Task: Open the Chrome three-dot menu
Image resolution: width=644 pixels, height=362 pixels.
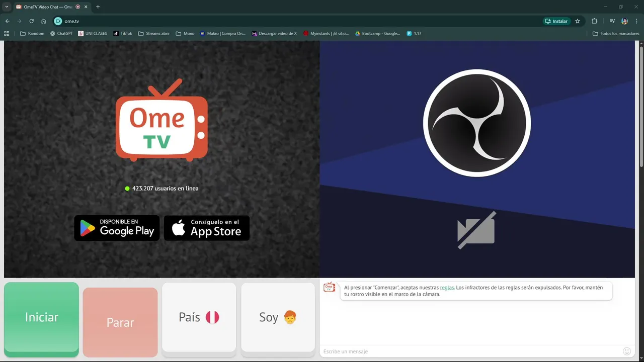Action: 636,21
